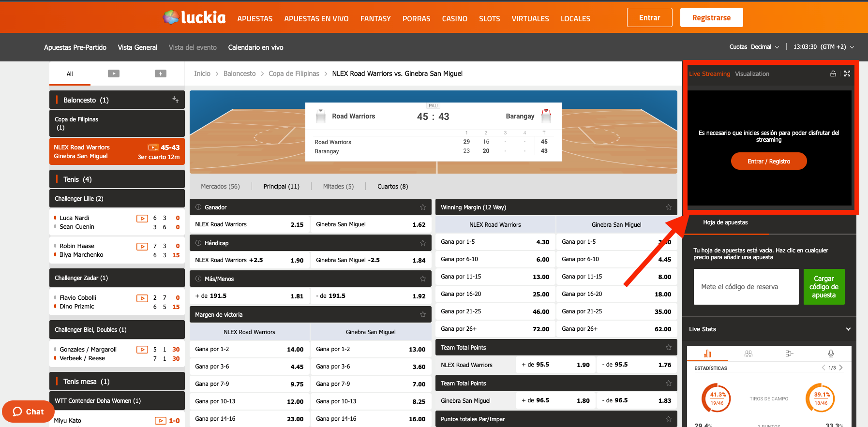
Task: Favorite the Hándicap market star
Action: 423,243
